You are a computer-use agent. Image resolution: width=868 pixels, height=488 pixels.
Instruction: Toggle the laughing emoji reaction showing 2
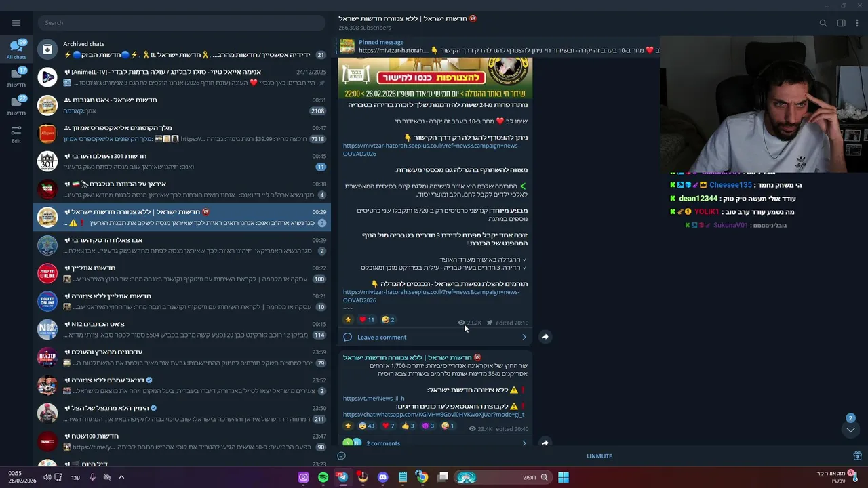(389, 319)
